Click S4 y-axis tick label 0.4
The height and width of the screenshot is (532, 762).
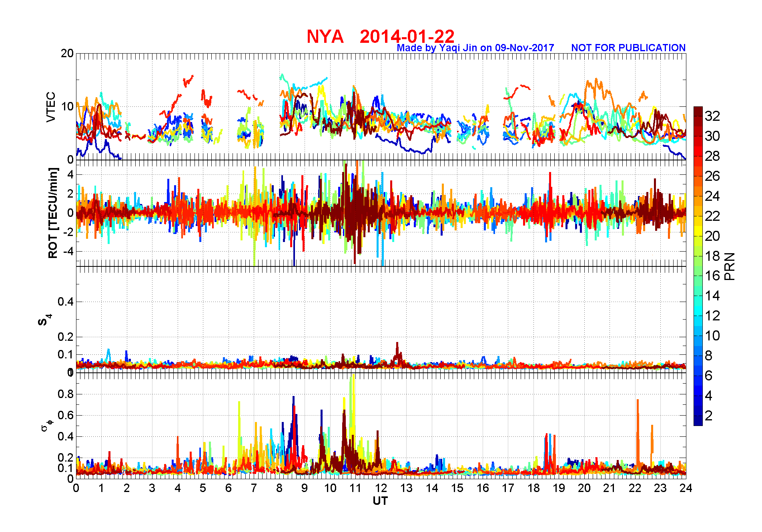point(66,302)
